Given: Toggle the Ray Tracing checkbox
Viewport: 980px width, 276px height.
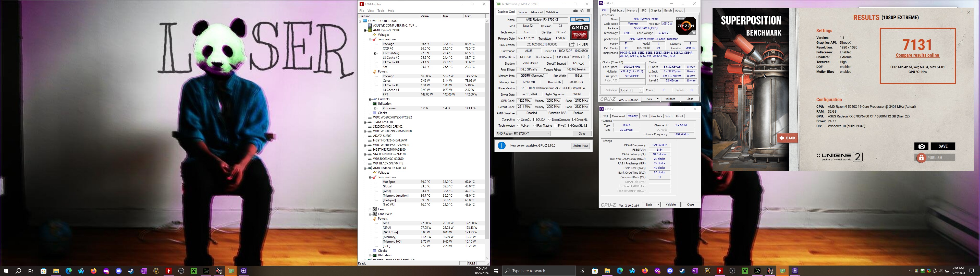Looking at the screenshot, I should point(534,126).
